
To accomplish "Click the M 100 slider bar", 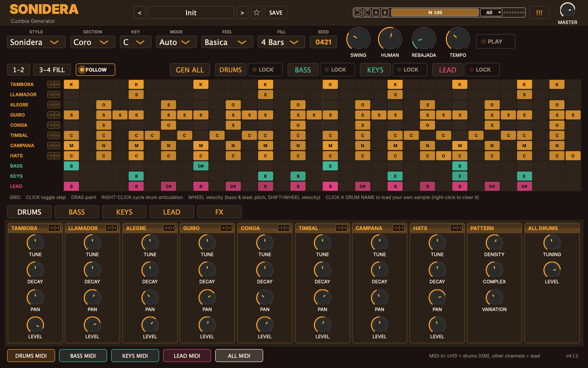I will [x=435, y=12].
